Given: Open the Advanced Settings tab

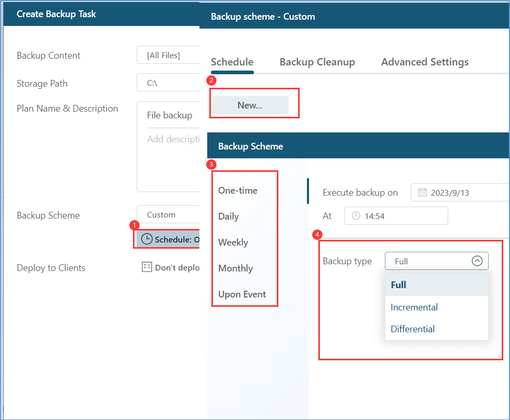Looking at the screenshot, I should coord(424,62).
